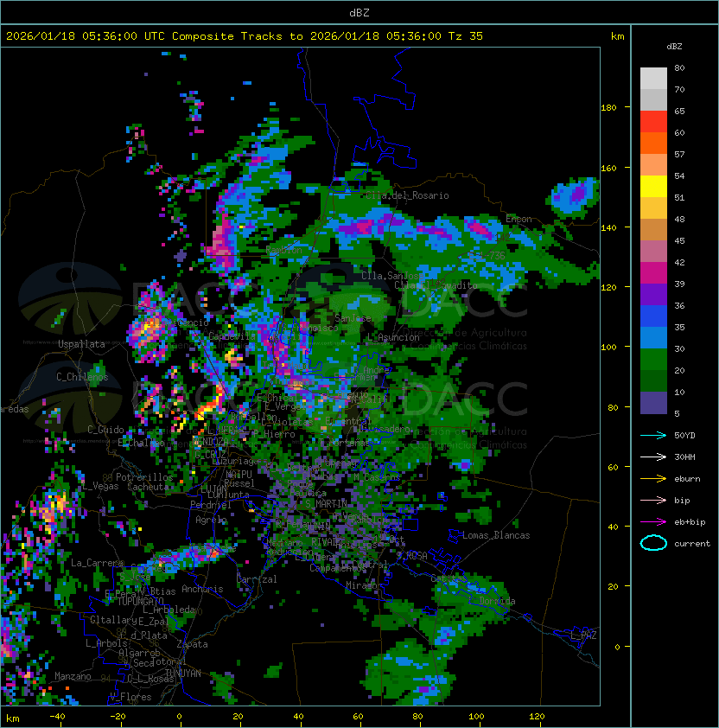Image resolution: width=719 pixels, height=728 pixels.
Task: Click the Potrerillos place label
Action: coord(144,476)
